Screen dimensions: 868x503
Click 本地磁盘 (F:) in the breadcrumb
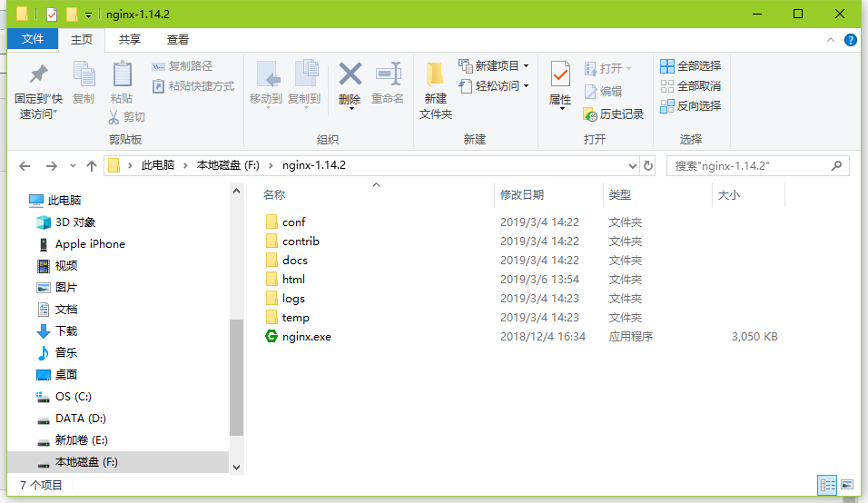[x=228, y=165]
